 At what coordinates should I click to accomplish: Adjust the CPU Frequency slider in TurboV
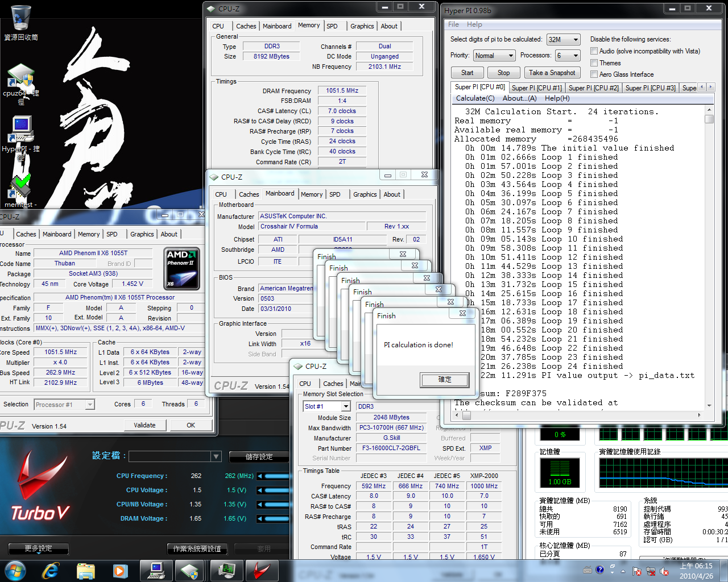[277, 476]
